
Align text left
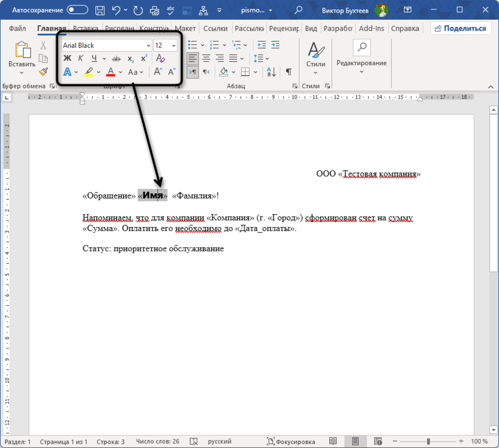[x=193, y=59]
